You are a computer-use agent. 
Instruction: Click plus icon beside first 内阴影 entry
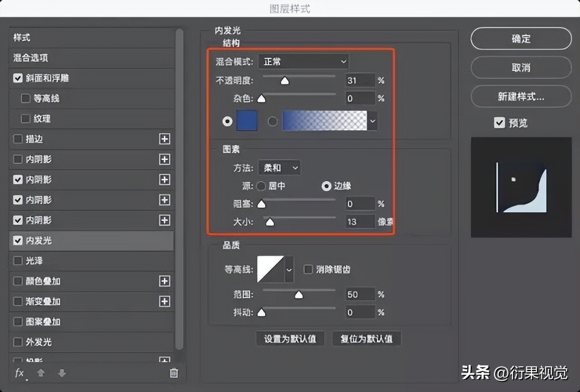(x=164, y=159)
